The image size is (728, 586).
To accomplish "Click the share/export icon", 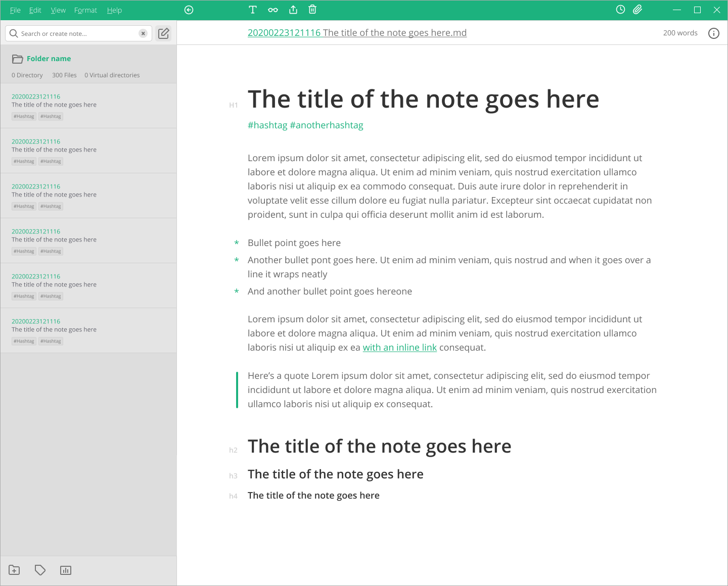I will pos(293,10).
